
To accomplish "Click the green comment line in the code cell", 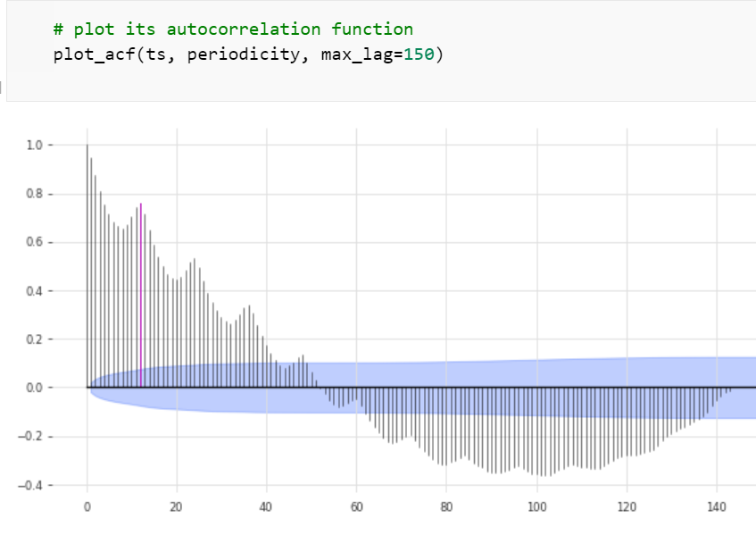I will pos(233,29).
